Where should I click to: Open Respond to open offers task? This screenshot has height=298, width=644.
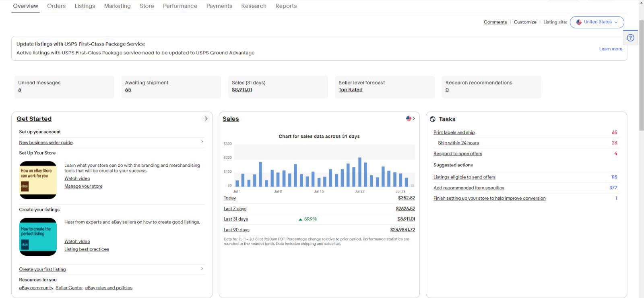458,154
